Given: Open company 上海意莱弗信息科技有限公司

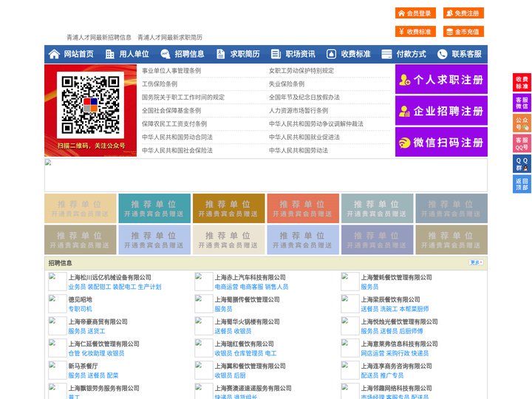Looking at the screenshot, I should click(x=399, y=344).
